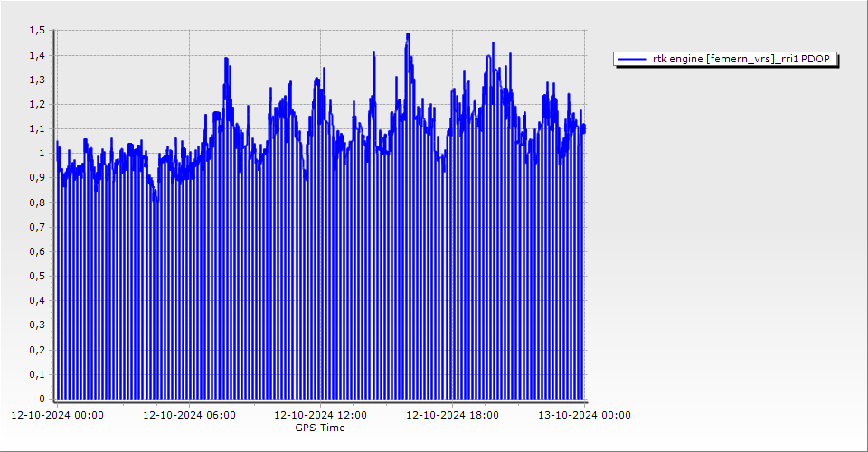The image size is (868, 452).
Task: Select the GPS Time axis title
Action: (320, 428)
